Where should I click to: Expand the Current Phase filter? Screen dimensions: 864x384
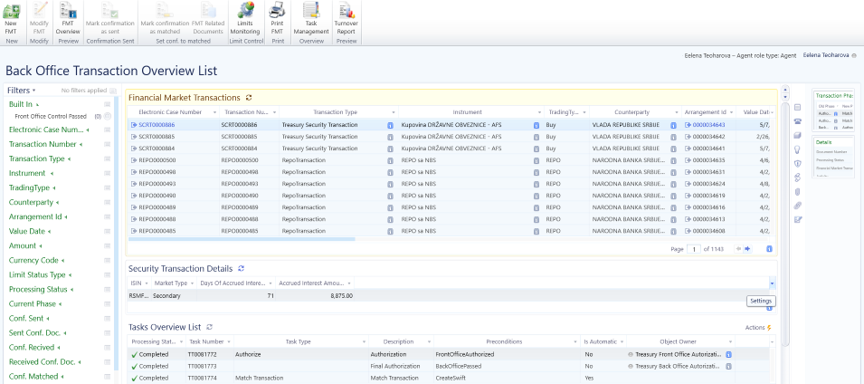pos(60,304)
